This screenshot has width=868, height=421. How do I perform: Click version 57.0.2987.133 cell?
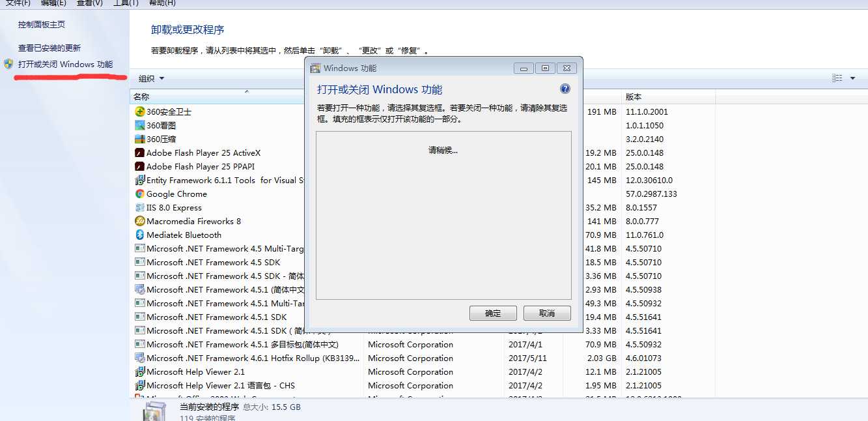[652, 194]
